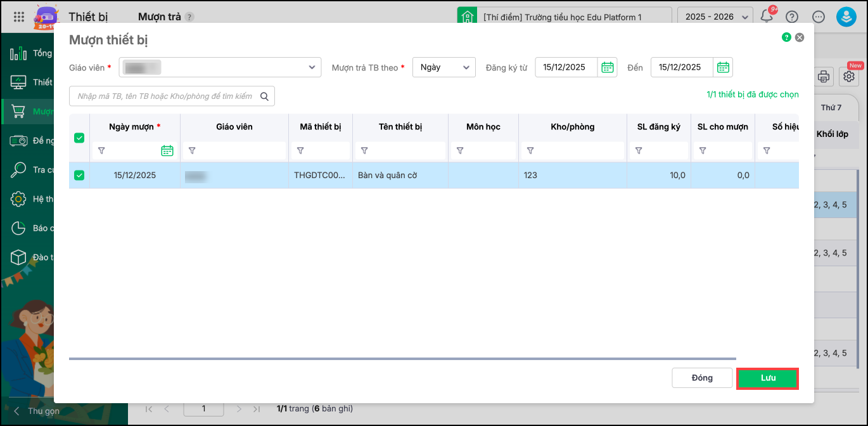The height and width of the screenshot is (426, 868).
Task: Click the green help icon in dialog
Action: click(786, 37)
